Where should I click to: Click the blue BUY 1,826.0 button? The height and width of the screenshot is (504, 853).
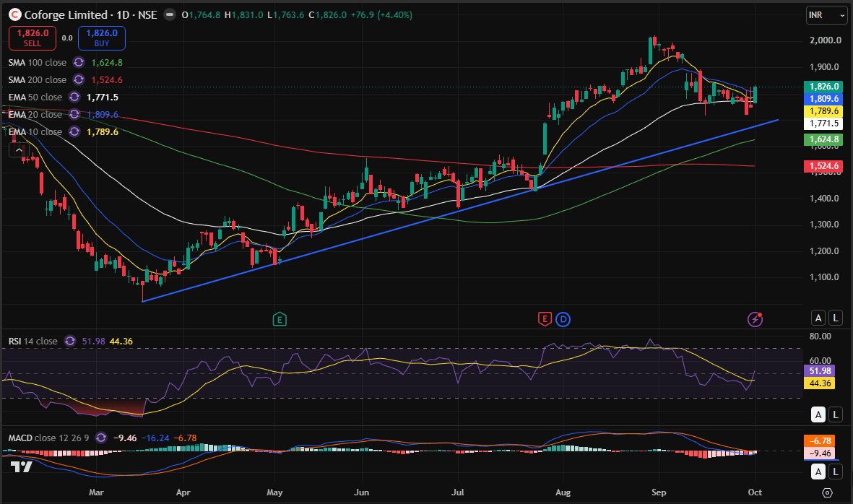coord(102,38)
